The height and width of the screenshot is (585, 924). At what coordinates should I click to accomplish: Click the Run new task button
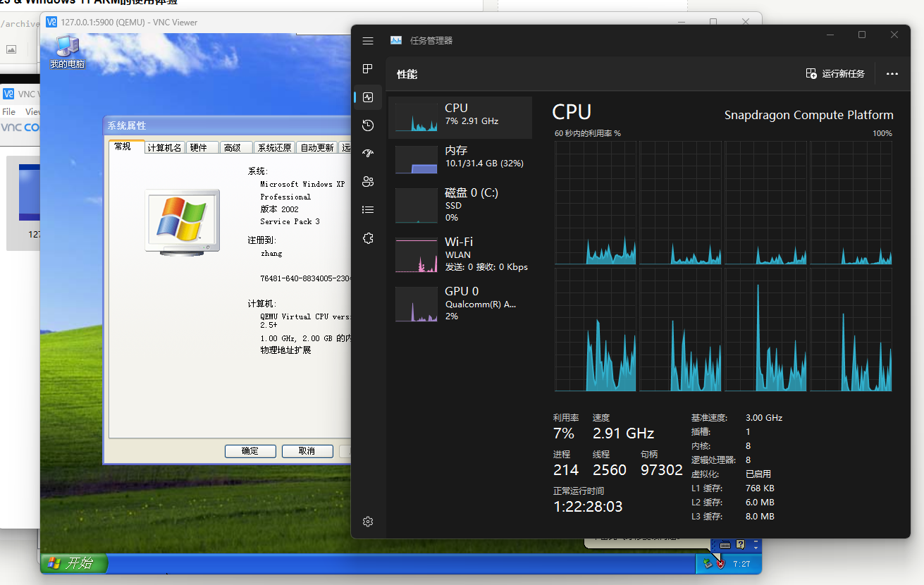pyautogui.click(x=835, y=74)
